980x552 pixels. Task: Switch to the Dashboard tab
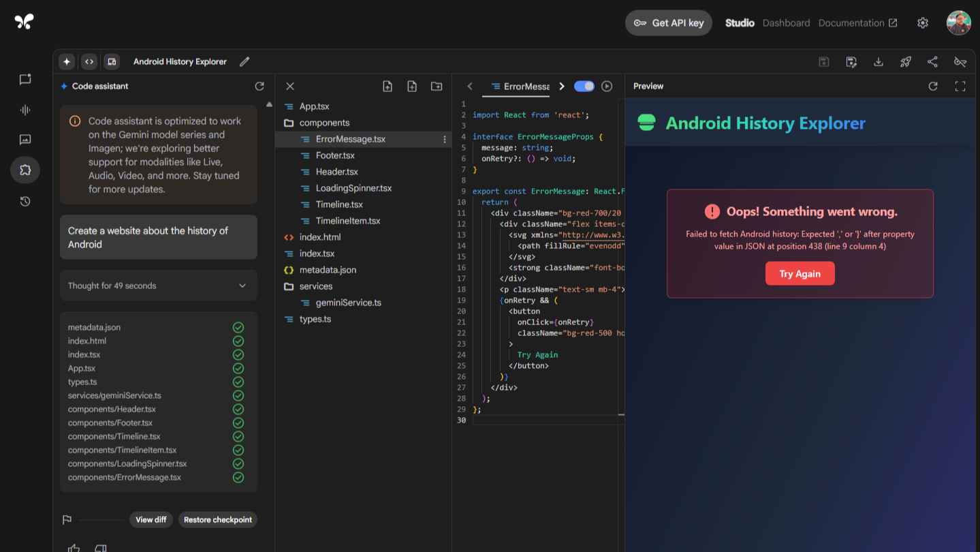[786, 22]
